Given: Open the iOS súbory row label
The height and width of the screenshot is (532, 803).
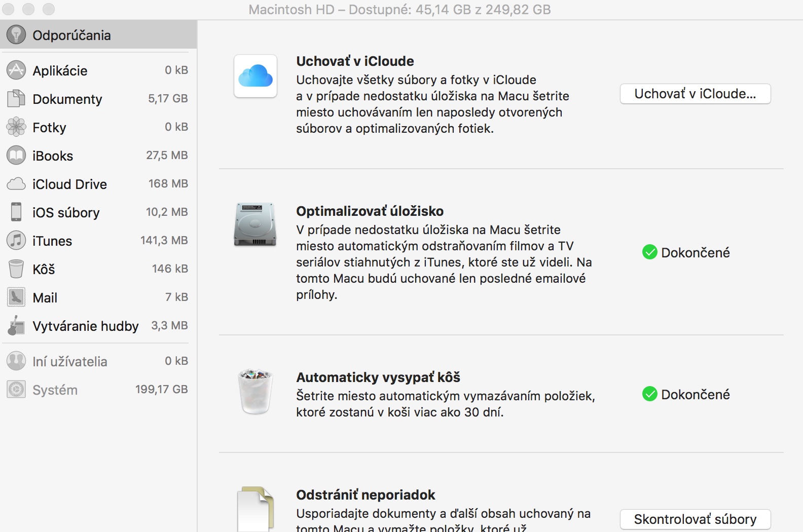Looking at the screenshot, I should [66, 213].
